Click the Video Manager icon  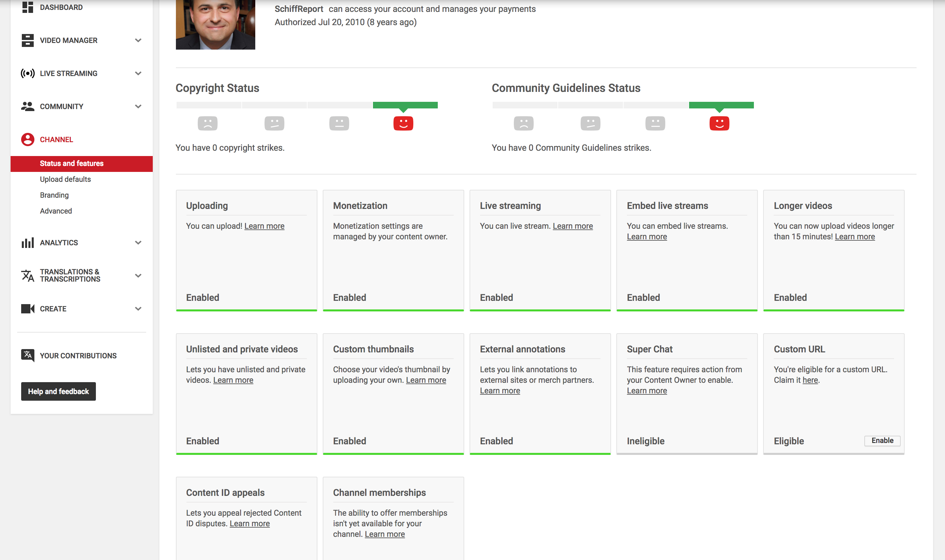(x=27, y=40)
